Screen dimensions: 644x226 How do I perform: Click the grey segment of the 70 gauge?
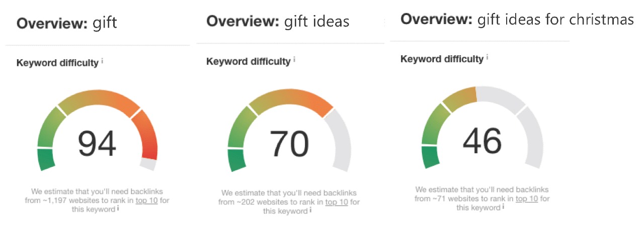(341, 141)
